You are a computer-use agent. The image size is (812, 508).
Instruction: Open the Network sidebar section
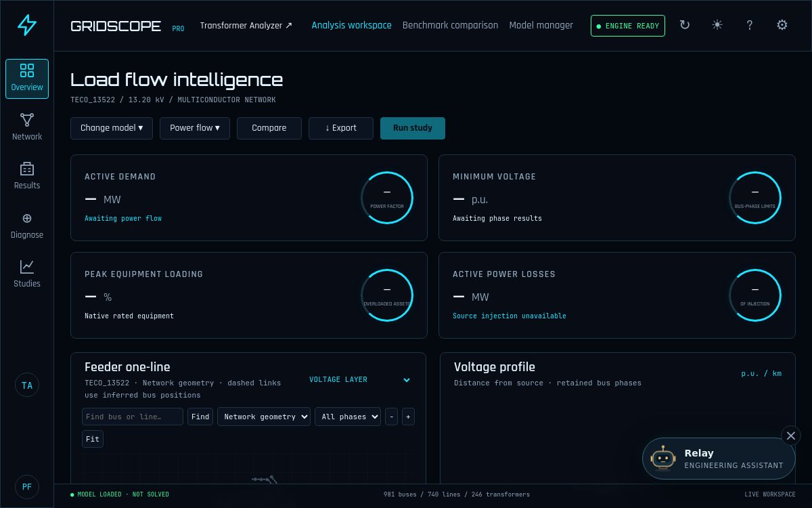pos(27,127)
